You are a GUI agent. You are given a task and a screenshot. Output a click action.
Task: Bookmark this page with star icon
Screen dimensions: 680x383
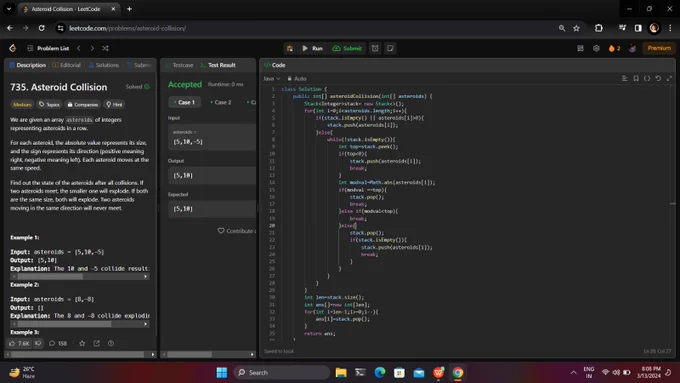(x=576, y=28)
